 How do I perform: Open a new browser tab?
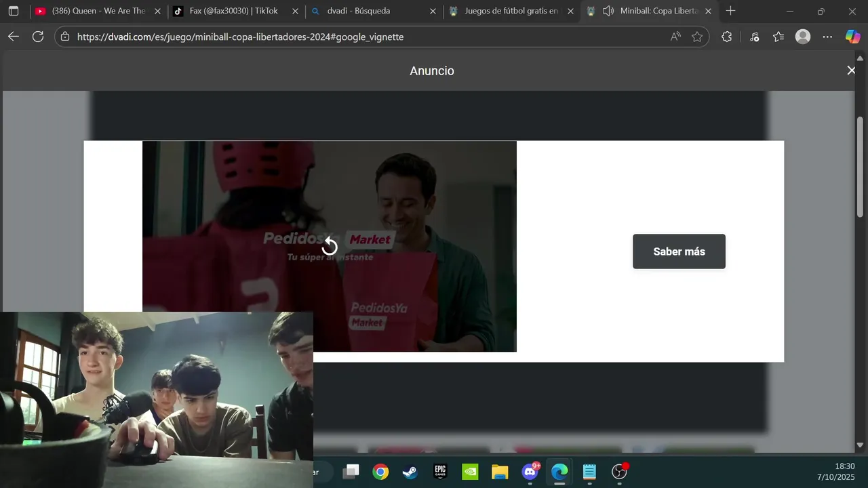(730, 11)
